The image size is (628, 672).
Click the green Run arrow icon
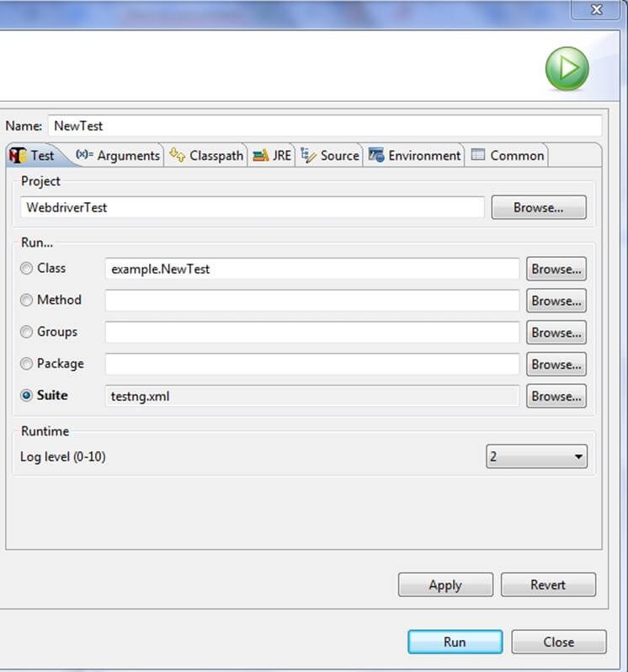click(x=567, y=69)
